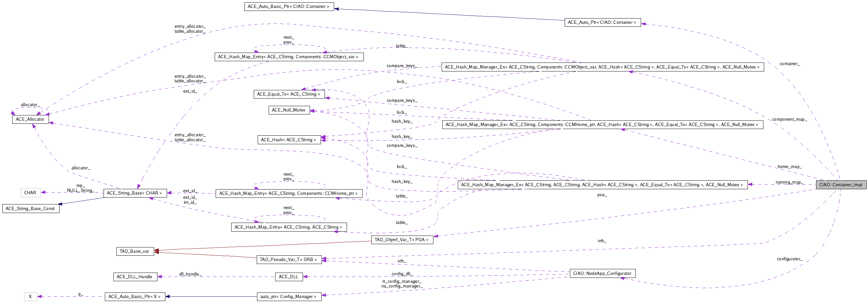Screen dimensions: 868x306
Task: Click ACE_Hash_Map_Entry< ACE_CString, ACE_CString > node
Action: click(x=289, y=227)
